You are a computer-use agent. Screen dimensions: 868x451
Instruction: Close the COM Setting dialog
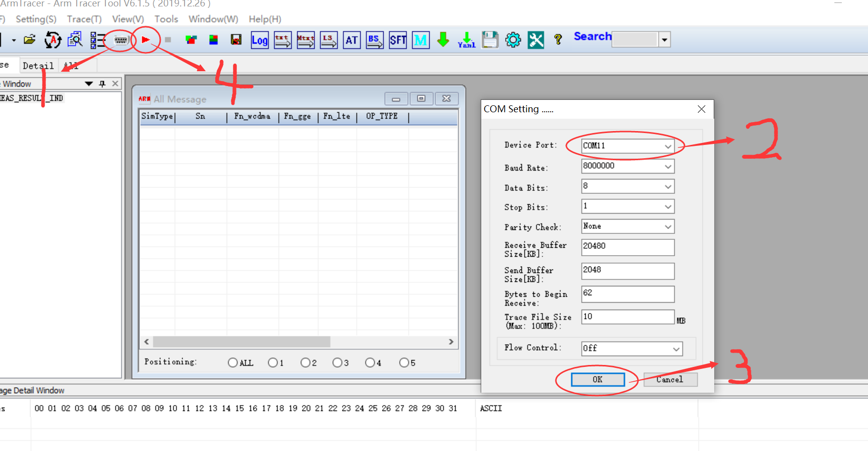pyautogui.click(x=701, y=109)
